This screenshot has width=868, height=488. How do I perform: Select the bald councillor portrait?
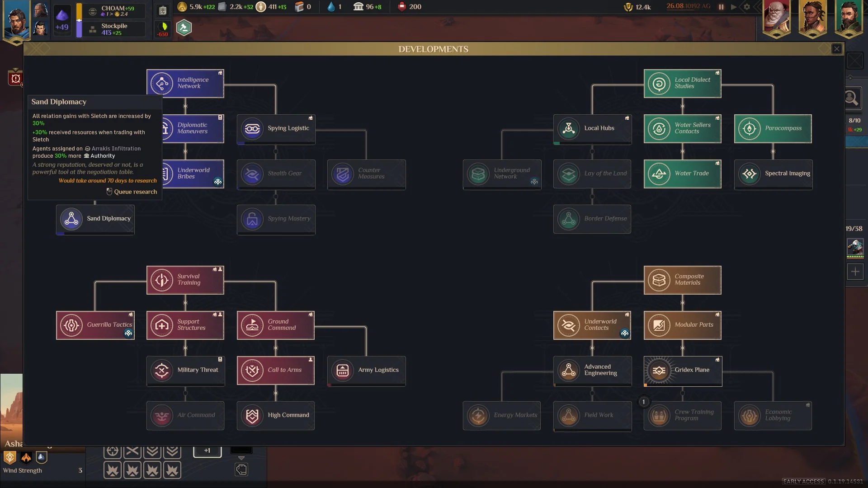pos(776,18)
